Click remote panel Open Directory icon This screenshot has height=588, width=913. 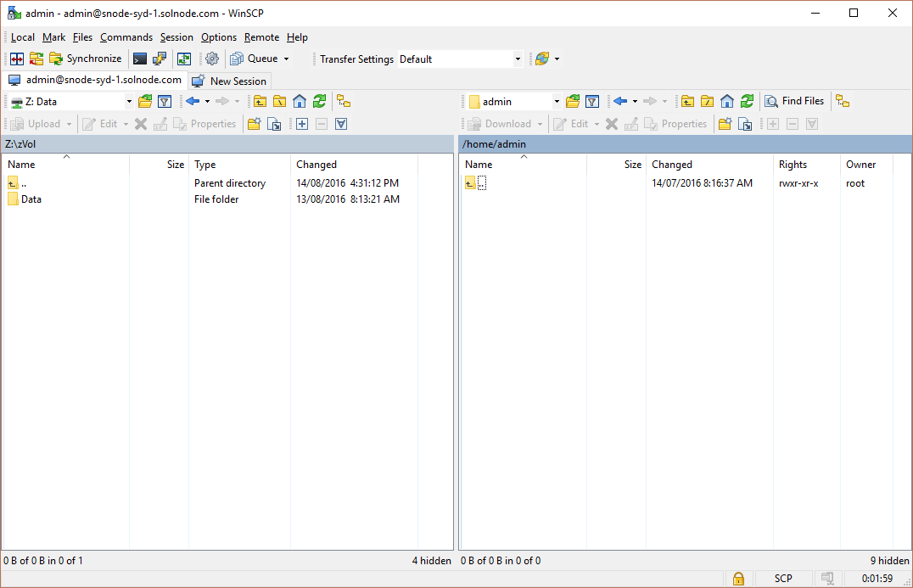[x=573, y=101]
